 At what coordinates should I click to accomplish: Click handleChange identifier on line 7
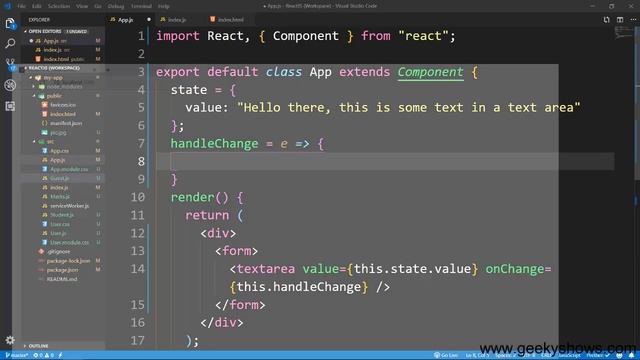pos(214,144)
